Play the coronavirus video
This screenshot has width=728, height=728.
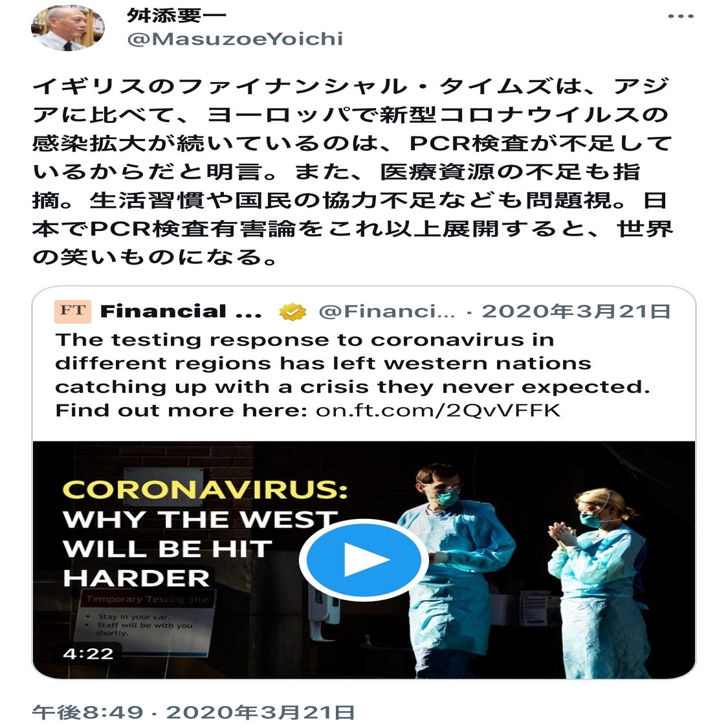(364, 560)
